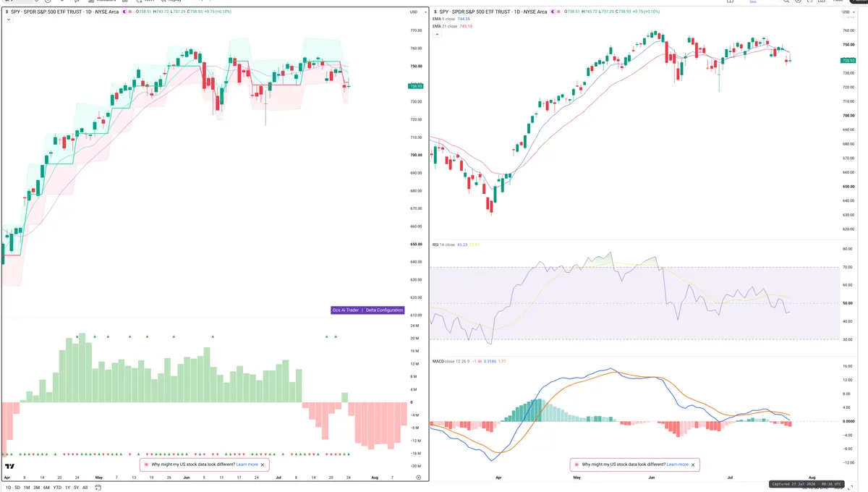Click the 700.00 price label on left axis
Screen dimensions: 868x492
point(416,155)
